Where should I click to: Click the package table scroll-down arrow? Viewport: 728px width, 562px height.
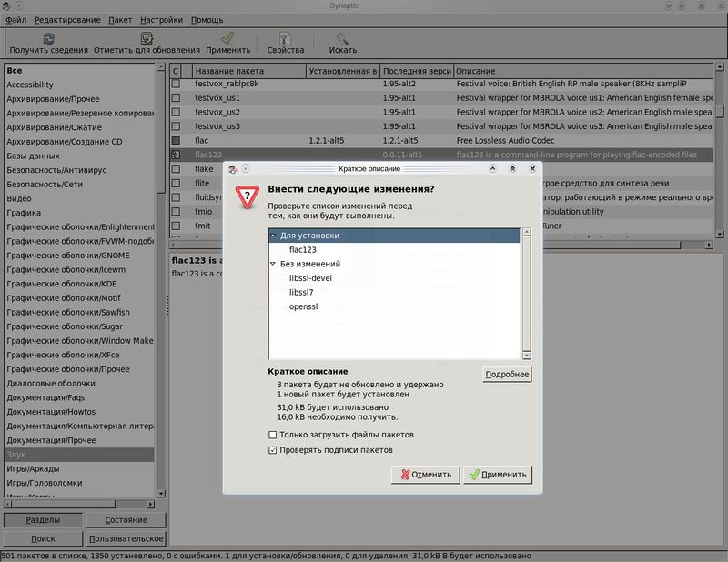tap(720, 234)
